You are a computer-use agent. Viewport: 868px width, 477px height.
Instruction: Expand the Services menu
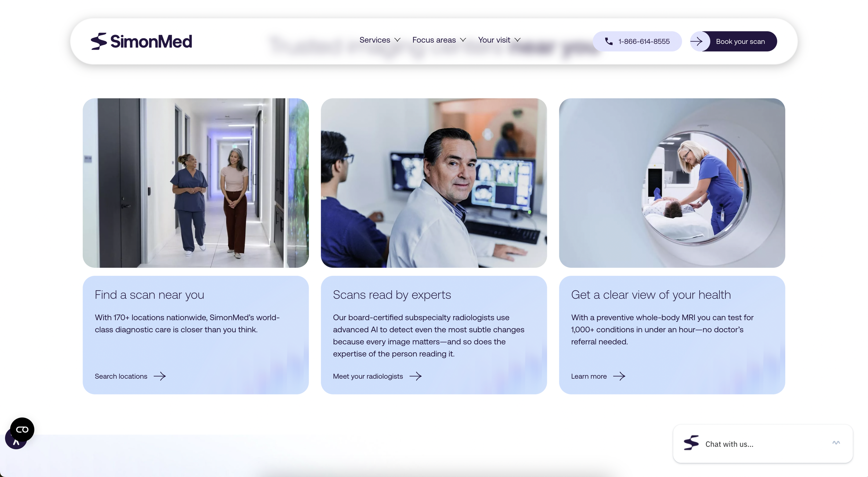[x=380, y=40]
